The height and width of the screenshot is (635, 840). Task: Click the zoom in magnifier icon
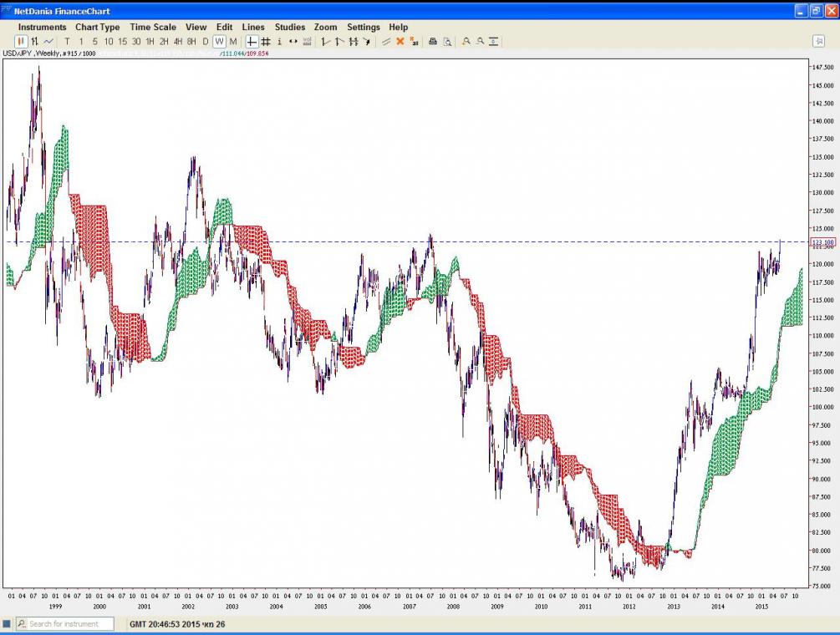click(x=466, y=41)
